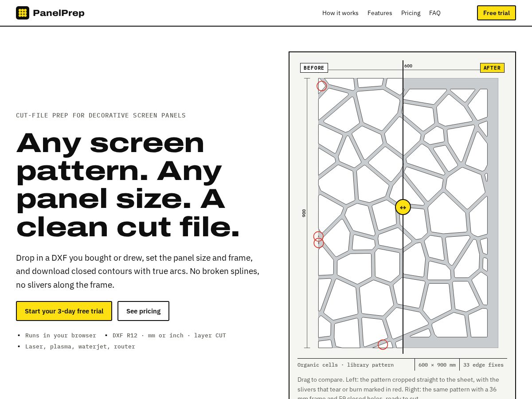Start your 3-day free trial
The image size is (532, 399).
pyautogui.click(x=64, y=311)
